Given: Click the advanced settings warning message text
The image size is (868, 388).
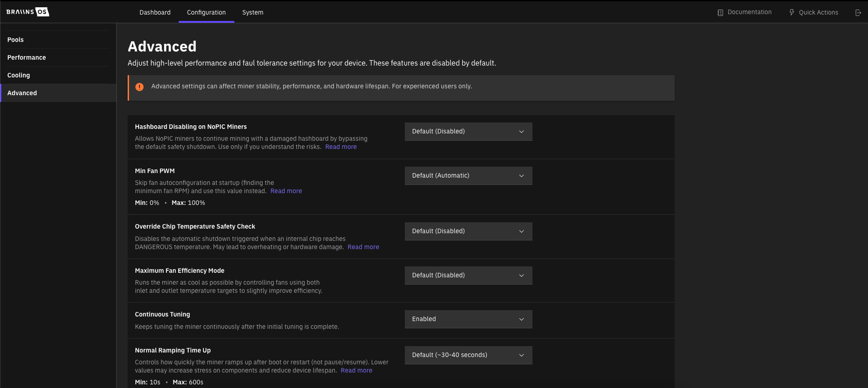Looking at the screenshot, I should (x=311, y=86).
